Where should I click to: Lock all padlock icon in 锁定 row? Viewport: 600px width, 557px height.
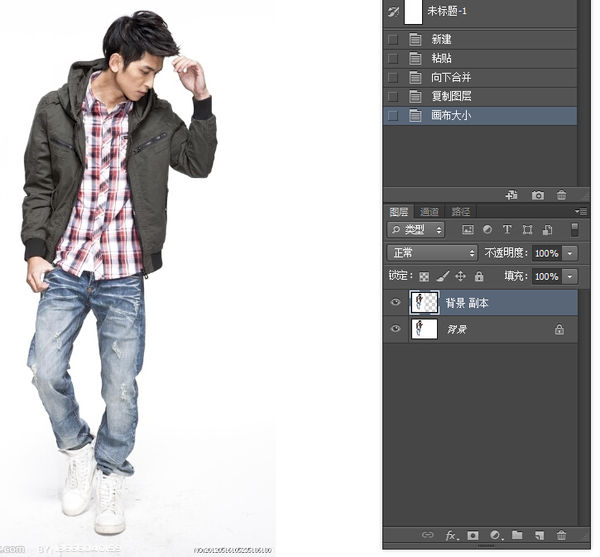tap(479, 276)
